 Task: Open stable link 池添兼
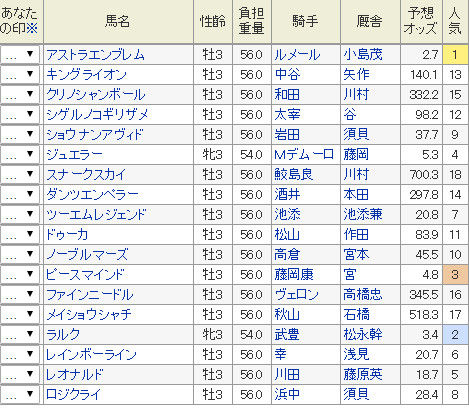363,215
